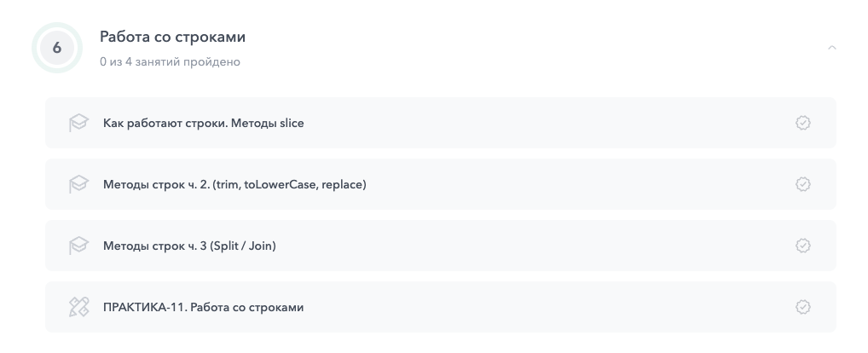Open Методы строк ч. 2 lesson title
The image size is (868, 353).
[234, 184]
